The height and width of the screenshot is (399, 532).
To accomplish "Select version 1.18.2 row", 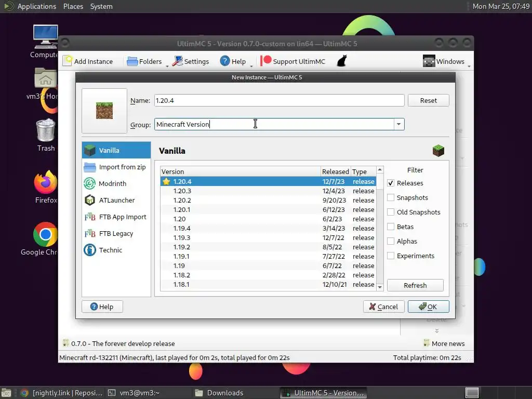I will point(268,275).
